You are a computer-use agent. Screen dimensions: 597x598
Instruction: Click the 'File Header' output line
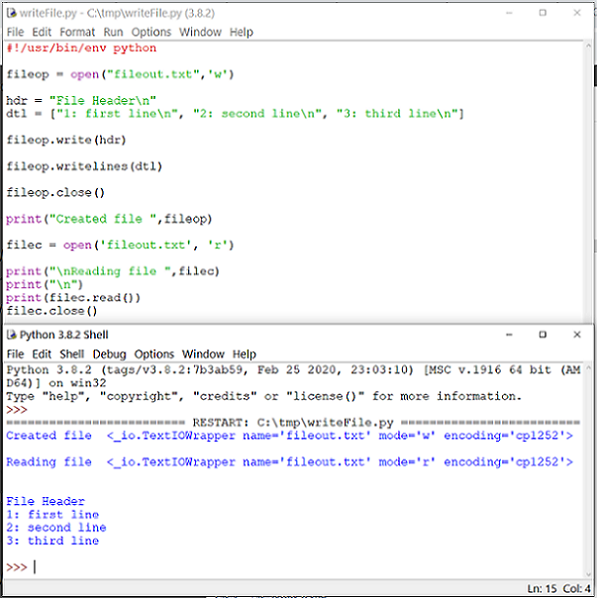45,501
